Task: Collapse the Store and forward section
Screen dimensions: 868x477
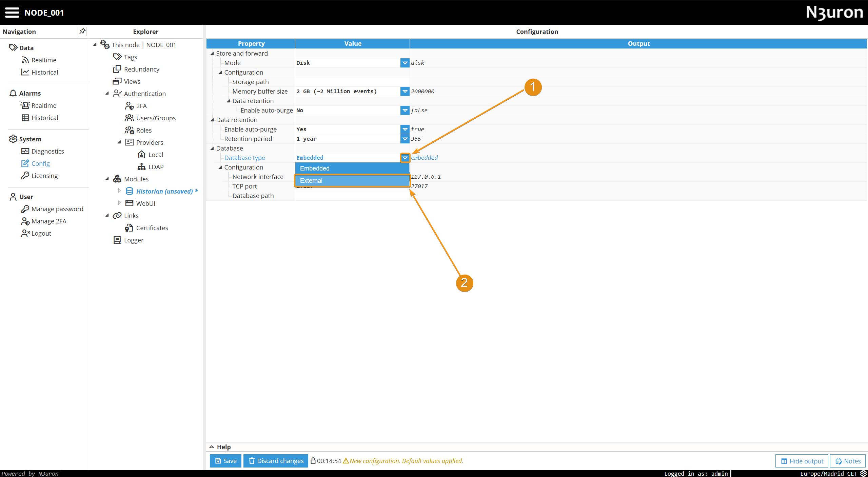Action: 212,53
